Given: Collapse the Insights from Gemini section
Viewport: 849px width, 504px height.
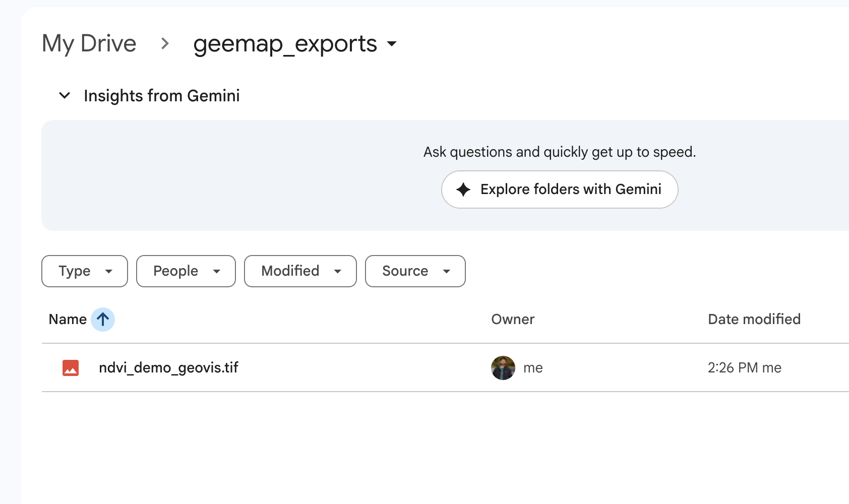Looking at the screenshot, I should (65, 95).
